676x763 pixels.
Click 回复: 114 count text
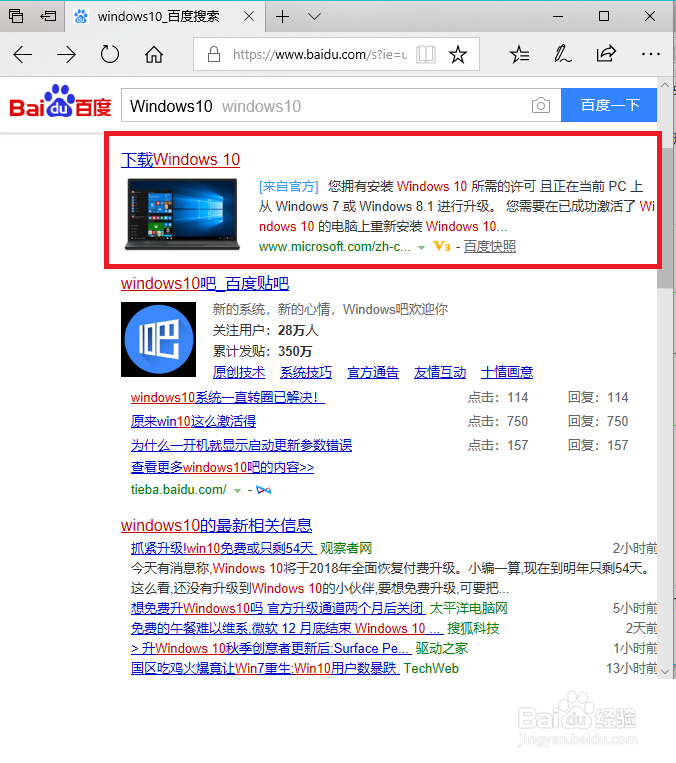(598, 397)
